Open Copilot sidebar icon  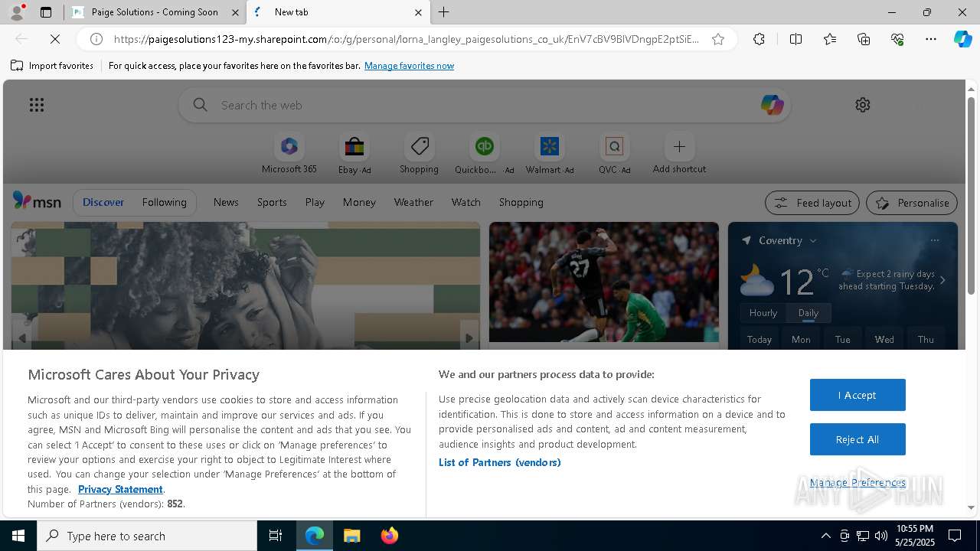tap(963, 39)
